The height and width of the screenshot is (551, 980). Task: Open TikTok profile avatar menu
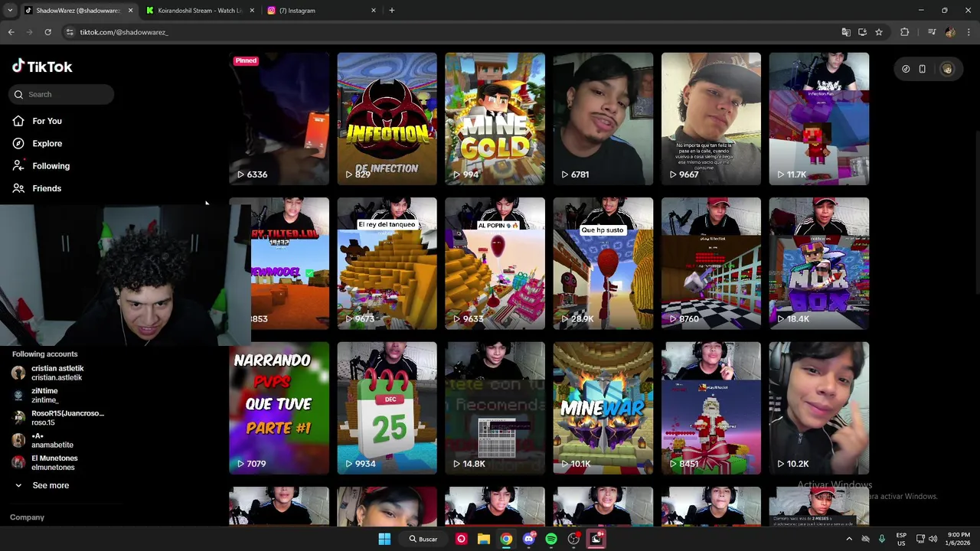click(x=947, y=69)
